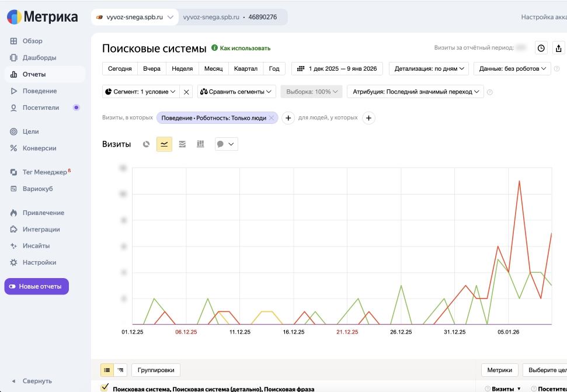
Task: Switch to stacked area chart icon
Action: 182,144
